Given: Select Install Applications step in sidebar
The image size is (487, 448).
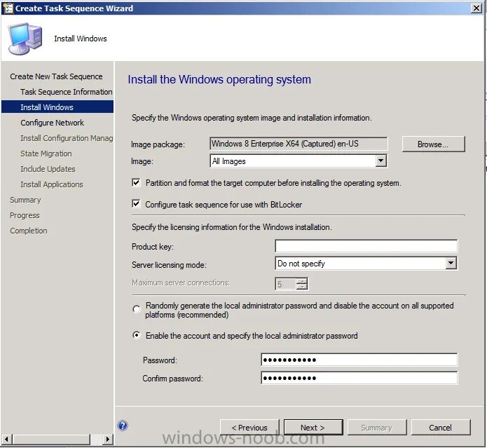Looking at the screenshot, I should pyautogui.click(x=52, y=184).
